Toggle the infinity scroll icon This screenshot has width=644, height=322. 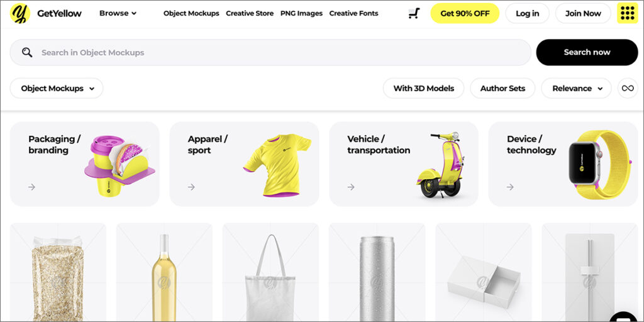628,88
